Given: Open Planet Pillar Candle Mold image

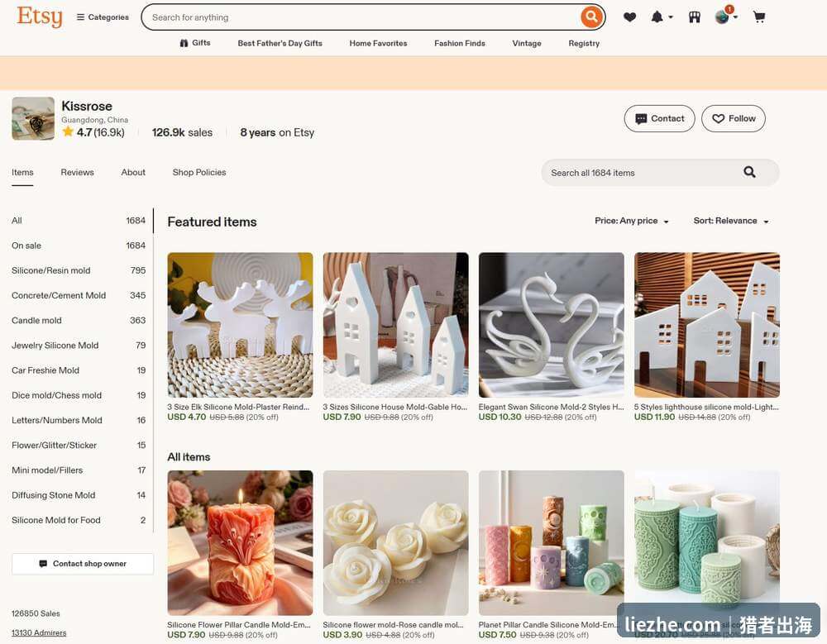Looking at the screenshot, I should click(551, 543).
